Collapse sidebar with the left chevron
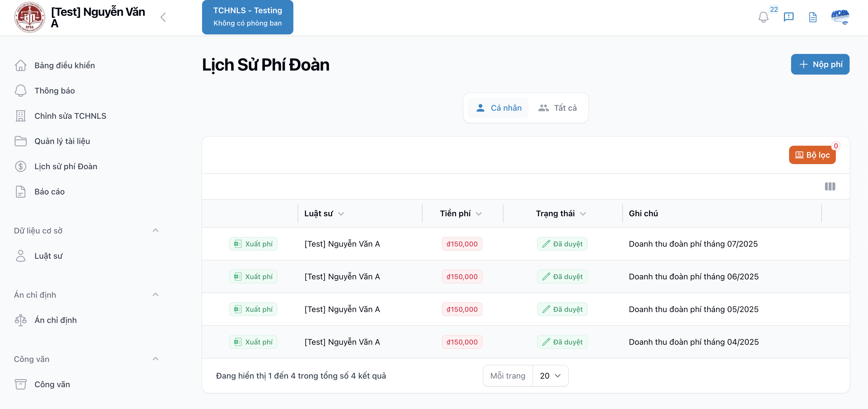The width and height of the screenshot is (868, 409). pos(163,17)
